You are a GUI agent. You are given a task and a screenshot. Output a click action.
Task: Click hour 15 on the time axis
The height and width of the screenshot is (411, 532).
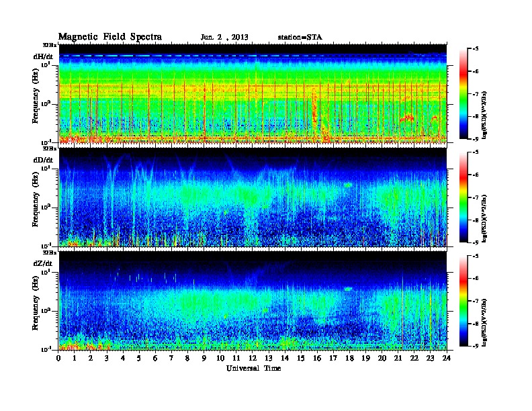(x=302, y=358)
